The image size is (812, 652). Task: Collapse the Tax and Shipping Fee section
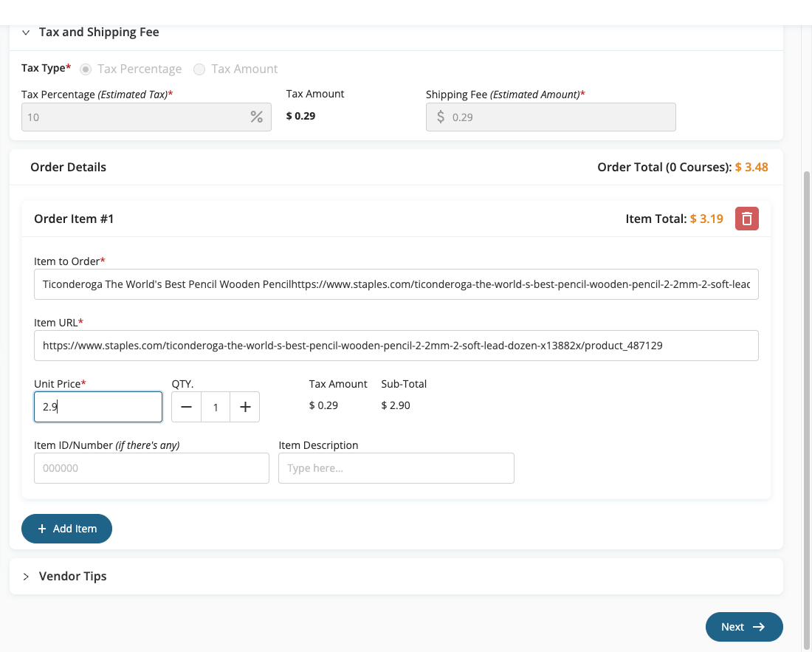(x=26, y=32)
